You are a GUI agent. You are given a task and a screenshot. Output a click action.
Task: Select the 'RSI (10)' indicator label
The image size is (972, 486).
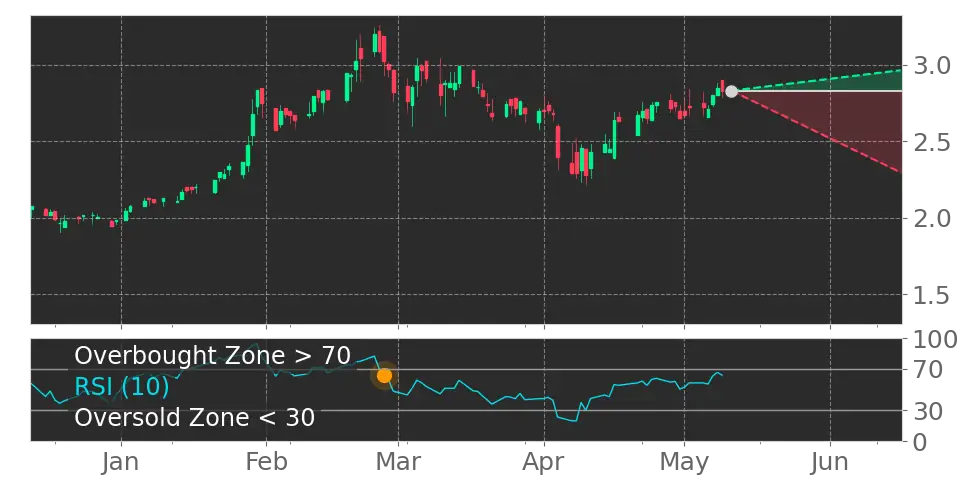122,387
